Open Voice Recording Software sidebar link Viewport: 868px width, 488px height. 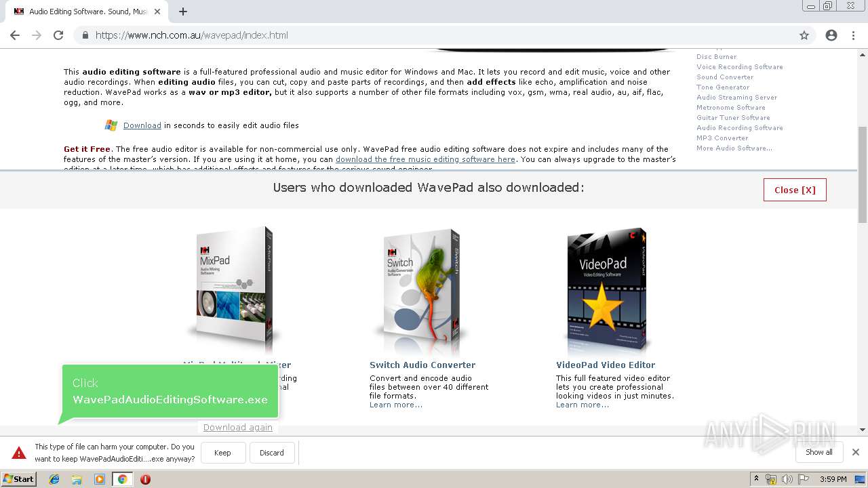coord(740,67)
